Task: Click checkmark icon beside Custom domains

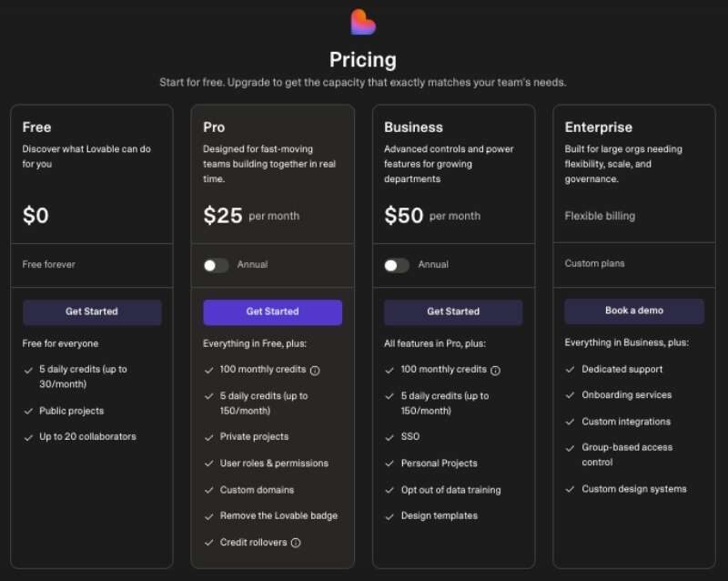Action: click(x=208, y=490)
